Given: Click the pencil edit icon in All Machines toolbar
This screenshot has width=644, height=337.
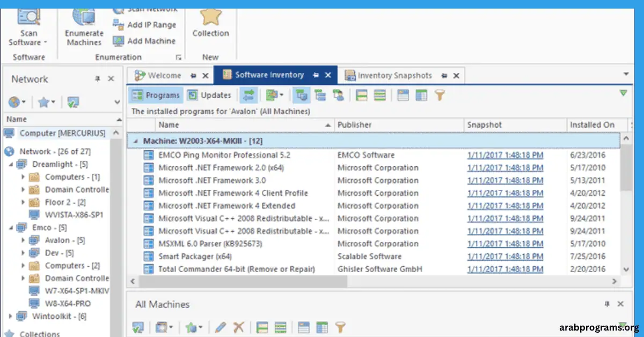Looking at the screenshot, I should (x=221, y=327).
